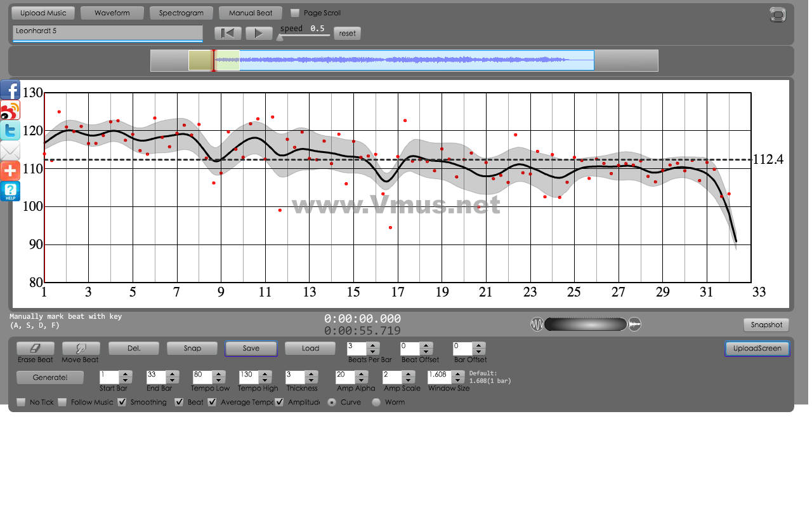Select the Curve radio option
The image size is (812, 508).
tap(332, 402)
